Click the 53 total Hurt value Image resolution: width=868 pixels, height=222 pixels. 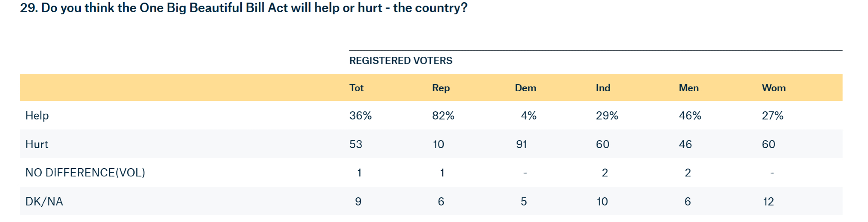click(356, 144)
